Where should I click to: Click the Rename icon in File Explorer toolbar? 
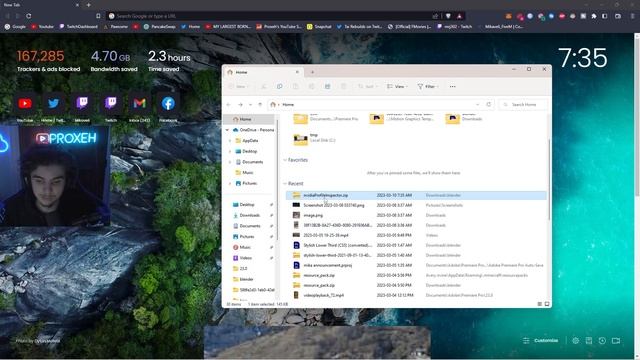click(311, 87)
